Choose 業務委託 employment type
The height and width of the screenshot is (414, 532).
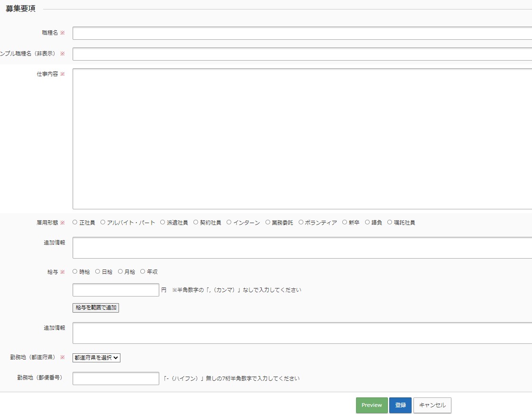[268, 222]
